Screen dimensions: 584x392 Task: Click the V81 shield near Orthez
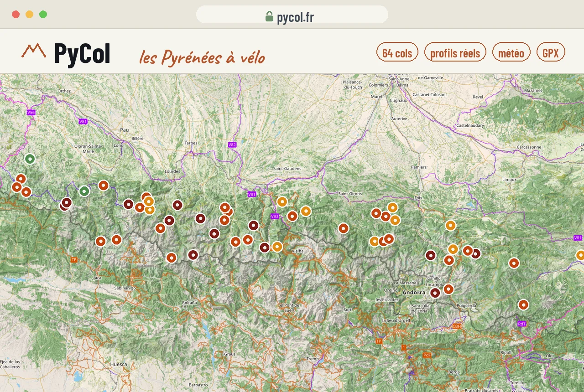tap(83, 121)
